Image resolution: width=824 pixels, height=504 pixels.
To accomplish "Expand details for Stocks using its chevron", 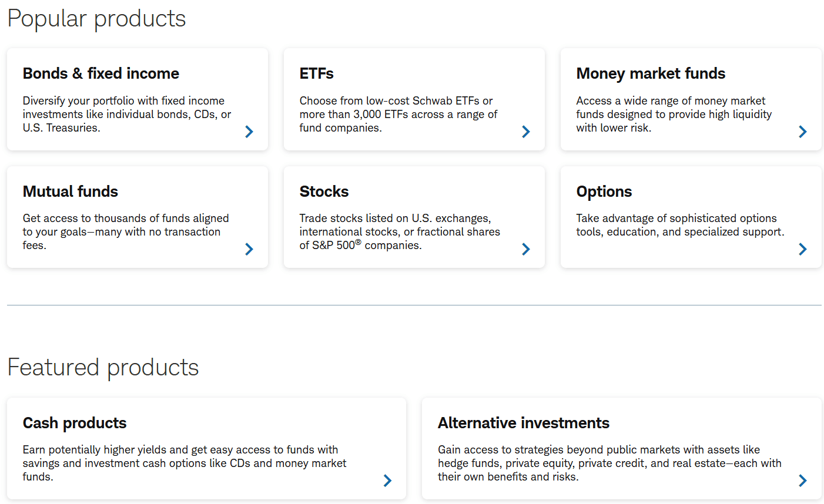I will pyautogui.click(x=525, y=249).
